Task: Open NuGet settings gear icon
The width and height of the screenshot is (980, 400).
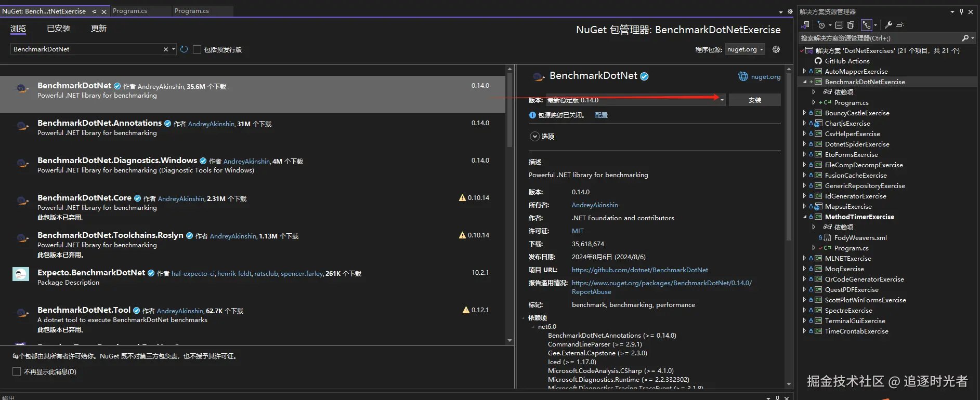Action: point(776,49)
